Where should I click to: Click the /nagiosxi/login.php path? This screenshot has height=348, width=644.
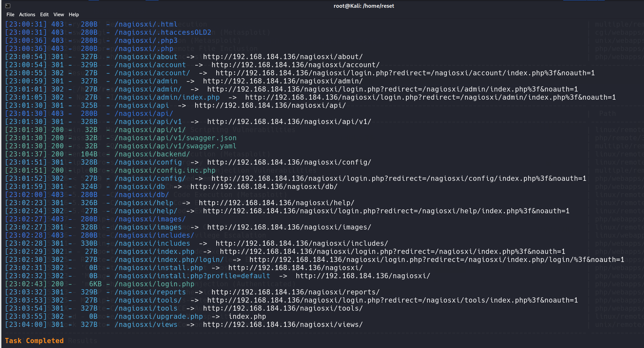pyautogui.click(x=154, y=284)
